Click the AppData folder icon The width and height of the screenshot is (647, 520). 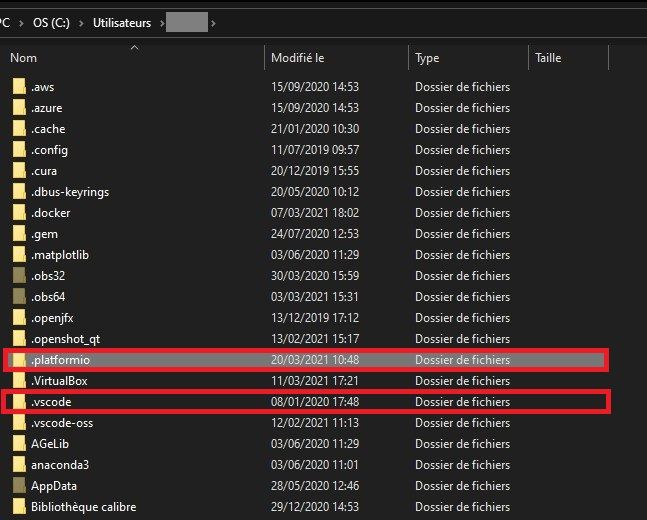[19, 486]
